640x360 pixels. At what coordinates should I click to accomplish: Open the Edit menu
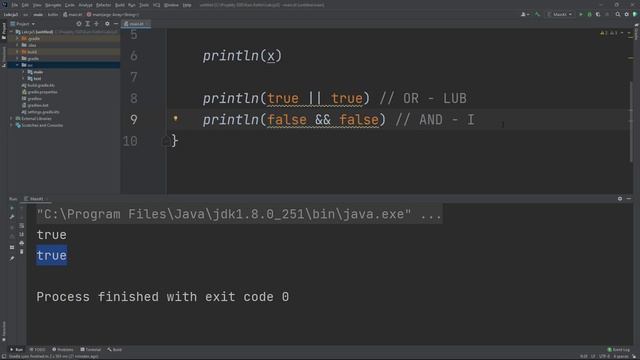(x=25, y=5)
